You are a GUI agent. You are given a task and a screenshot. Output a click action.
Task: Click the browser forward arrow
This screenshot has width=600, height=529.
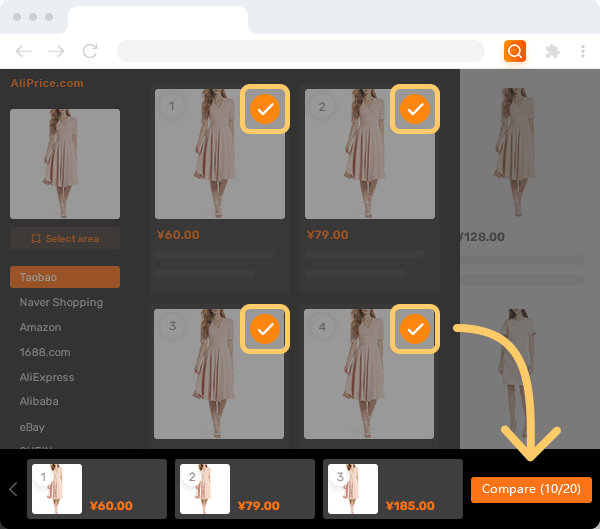tap(56, 51)
